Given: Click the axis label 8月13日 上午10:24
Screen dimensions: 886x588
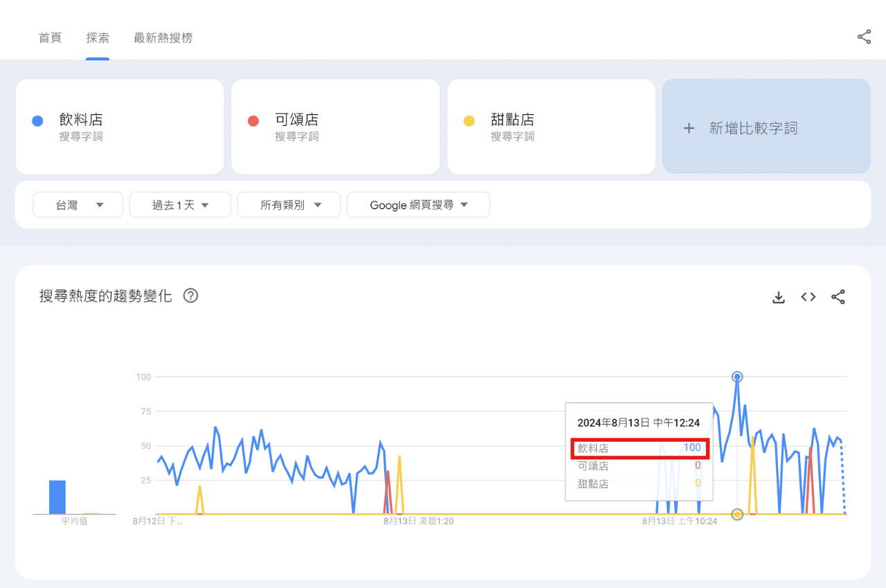Looking at the screenshot, I should [680, 521].
